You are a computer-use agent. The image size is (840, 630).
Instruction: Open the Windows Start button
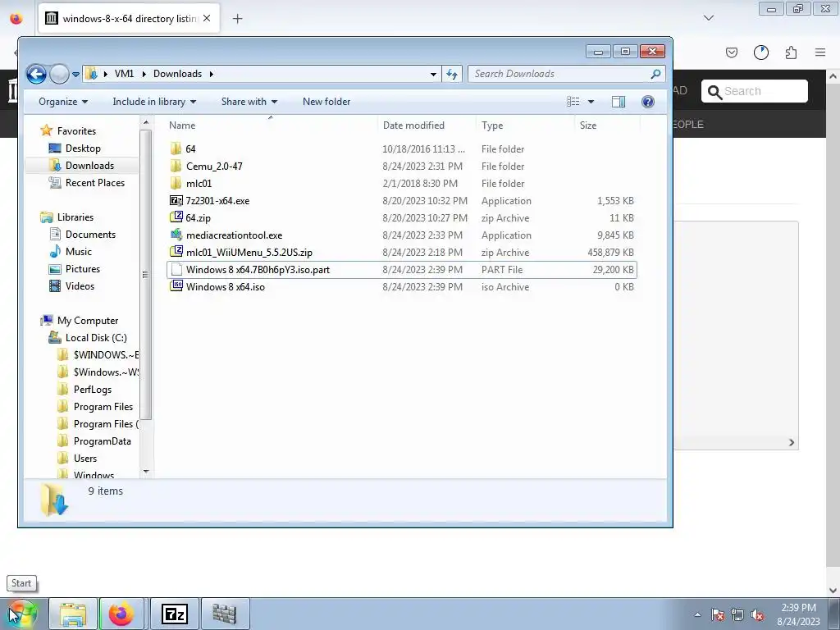tap(22, 614)
